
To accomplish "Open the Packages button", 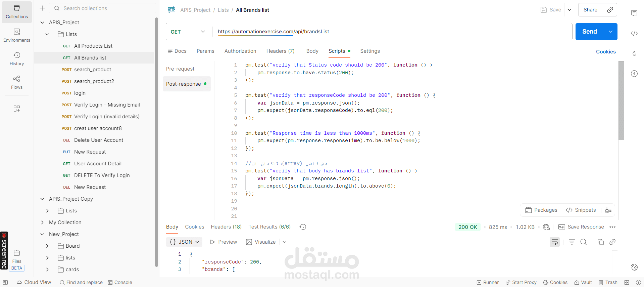I will (541, 210).
